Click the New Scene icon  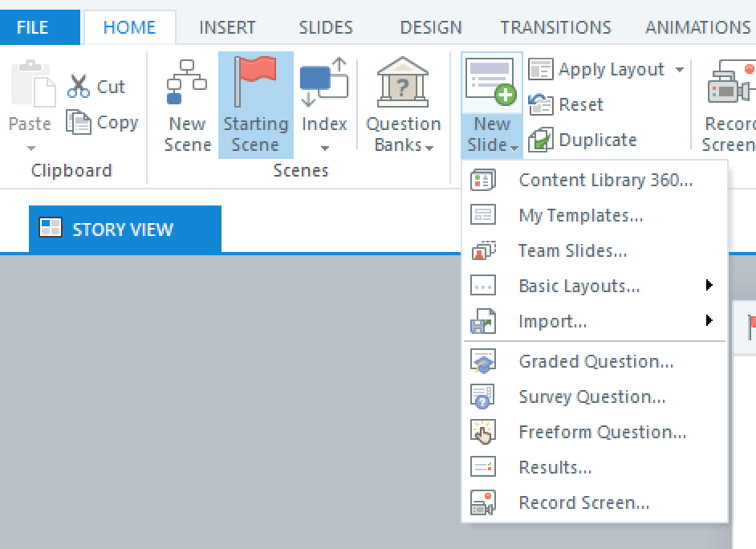point(186,82)
